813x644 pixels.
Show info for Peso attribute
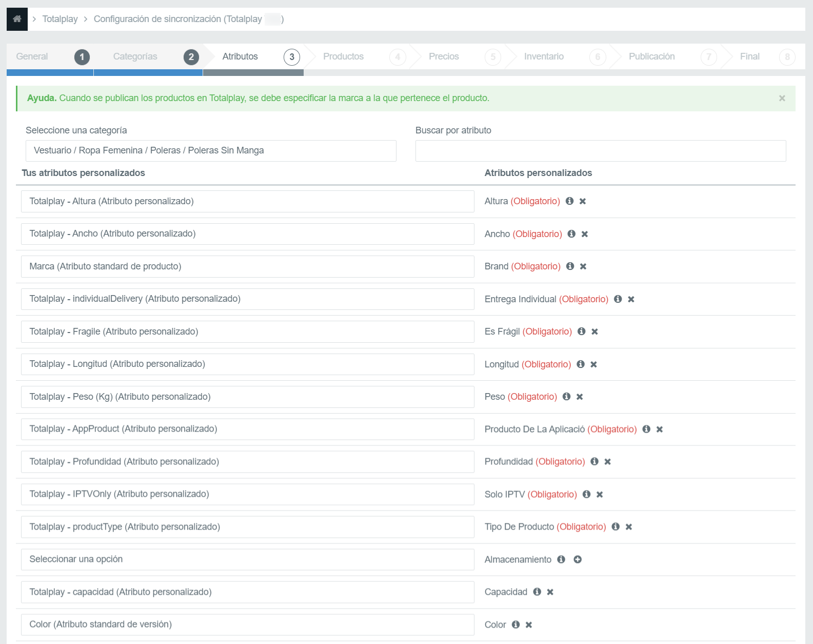point(567,397)
